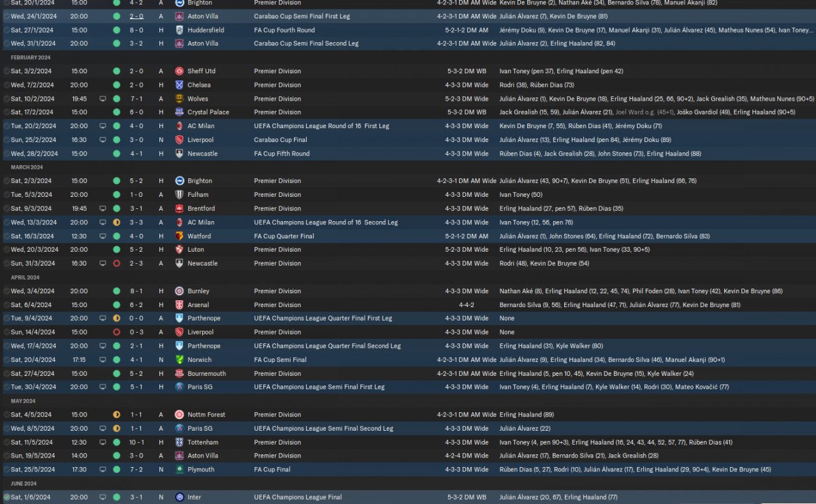Open the Inter team name link
The width and height of the screenshot is (816, 504).
[x=195, y=498]
